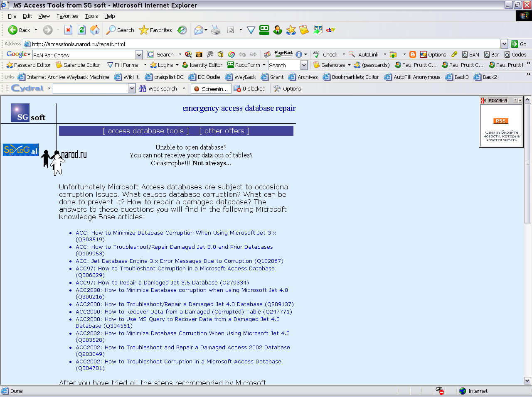Click the narod.ru logo link
The height and width of the screenshot is (397, 532).
(64, 162)
